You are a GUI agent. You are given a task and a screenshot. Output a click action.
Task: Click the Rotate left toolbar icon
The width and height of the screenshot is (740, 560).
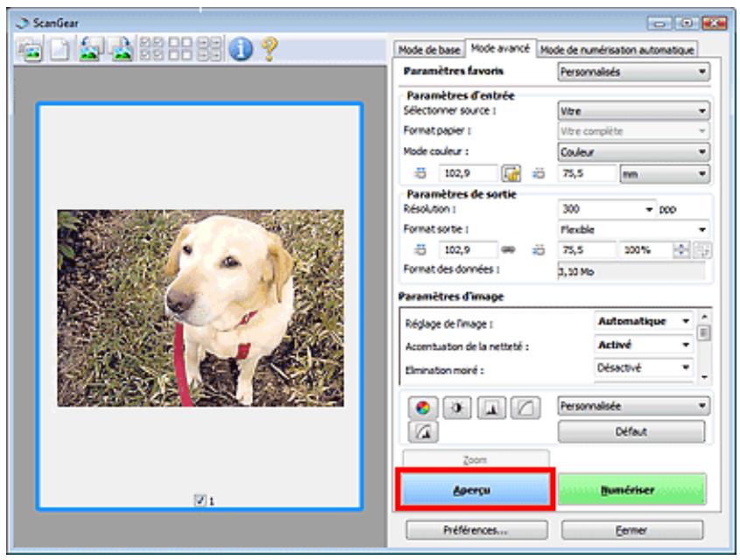92,49
